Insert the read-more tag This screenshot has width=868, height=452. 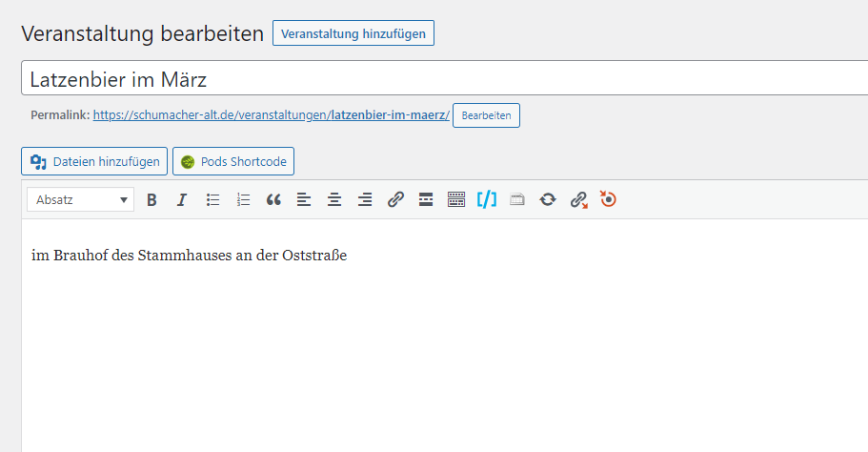pyautogui.click(x=426, y=200)
